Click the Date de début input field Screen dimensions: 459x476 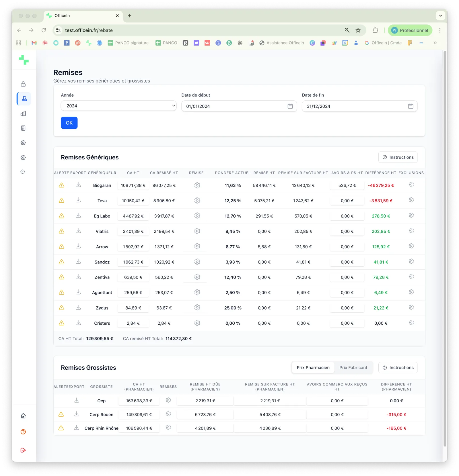click(x=239, y=106)
